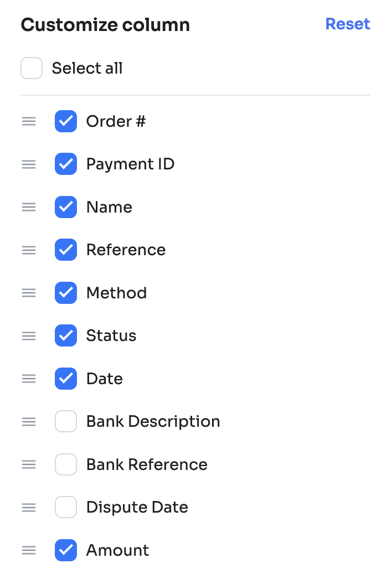Click the drag handle beside Name

click(x=29, y=207)
